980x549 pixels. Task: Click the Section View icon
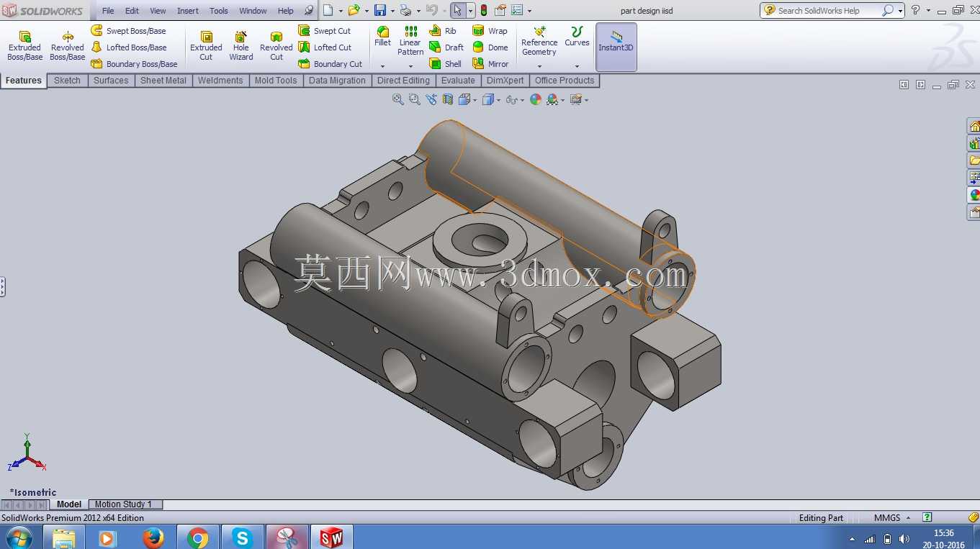[448, 100]
